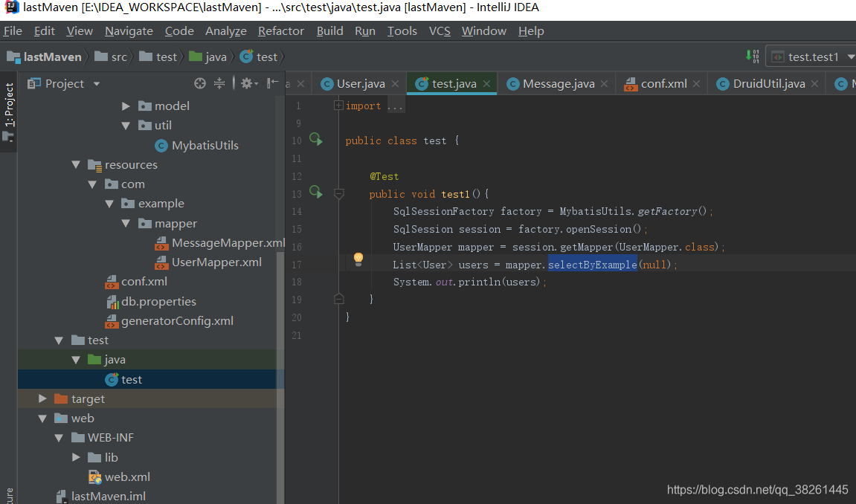Select web.xml file in tree
856x504 pixels.
click(x=119, y=476)
